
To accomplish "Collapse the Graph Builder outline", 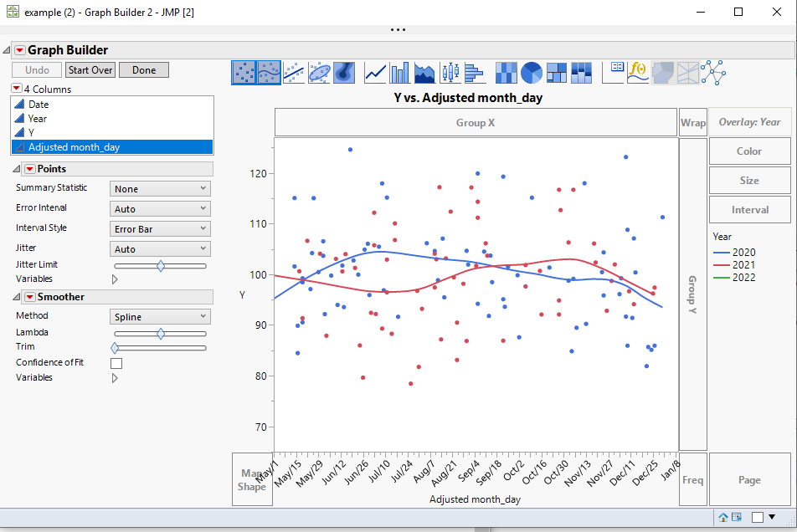I will point(6,49).
